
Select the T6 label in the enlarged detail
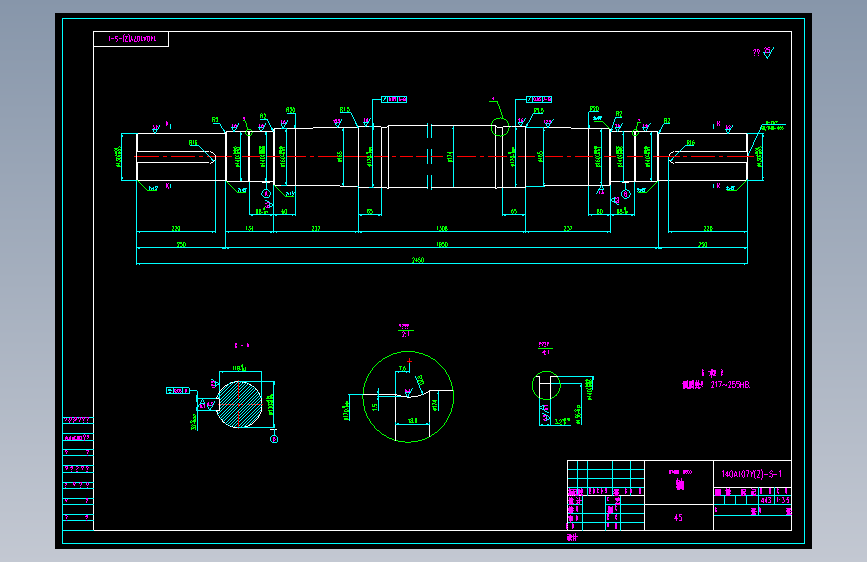[x=403, y=368]
